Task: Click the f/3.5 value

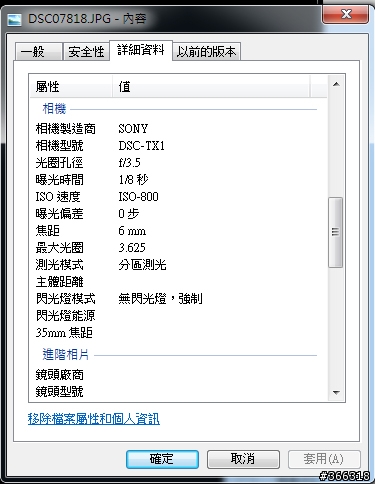Action: [129, 163]
